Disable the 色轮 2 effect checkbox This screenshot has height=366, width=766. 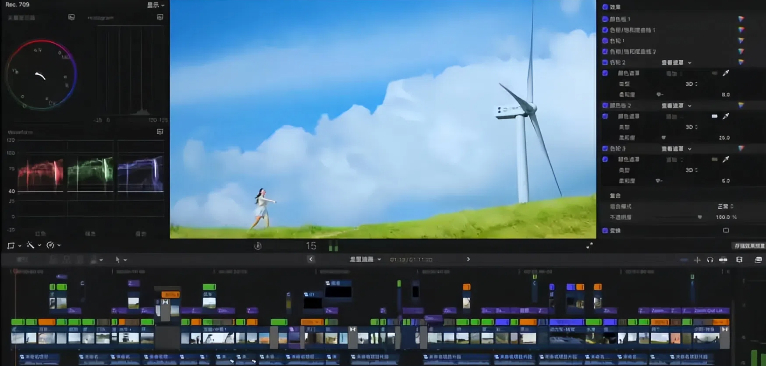pyautogui.click(x=605, y=62)
